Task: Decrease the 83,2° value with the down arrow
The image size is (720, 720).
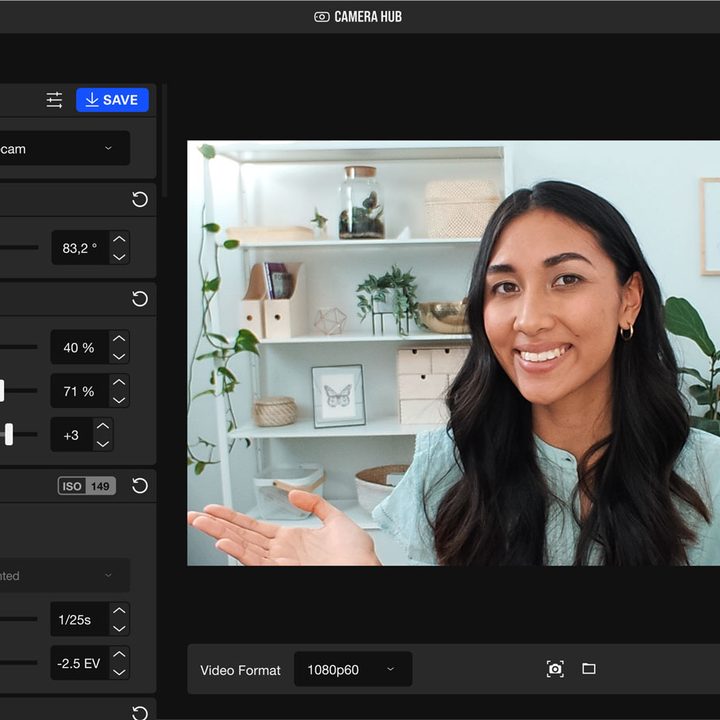Action: coord(119,257)
